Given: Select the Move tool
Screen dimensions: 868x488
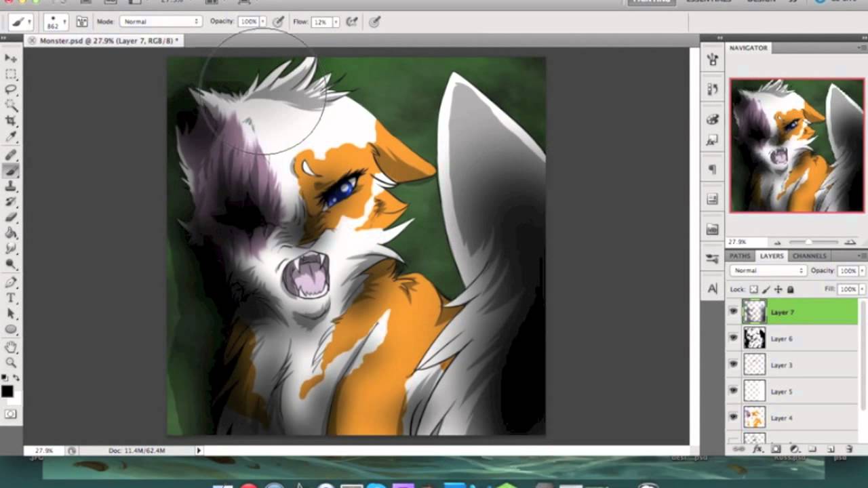Looking at the screenshot, I should click(11, 59).
